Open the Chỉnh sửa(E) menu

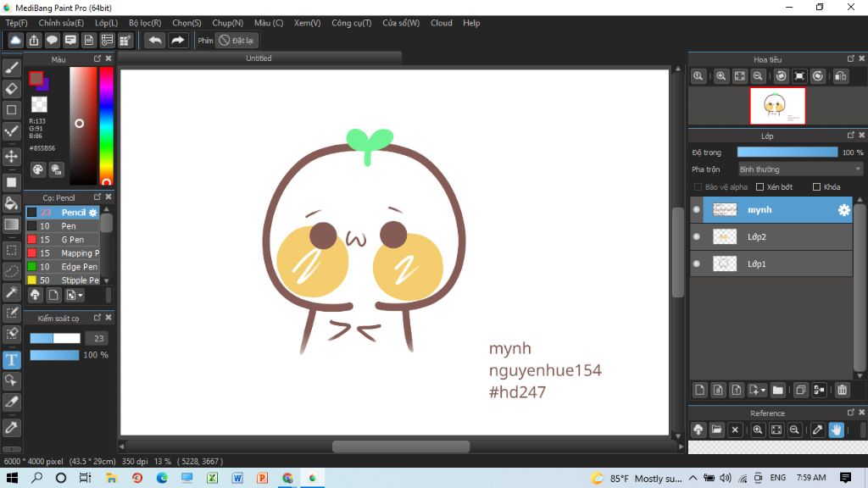pyautogui.click(x=61, y=23)
